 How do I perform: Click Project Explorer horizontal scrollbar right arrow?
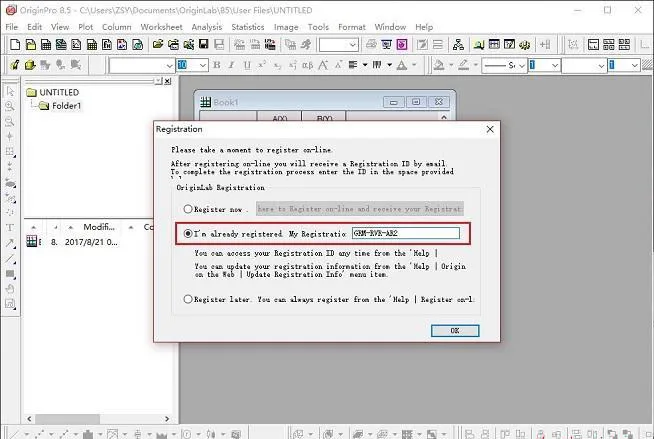coord(167,419)
